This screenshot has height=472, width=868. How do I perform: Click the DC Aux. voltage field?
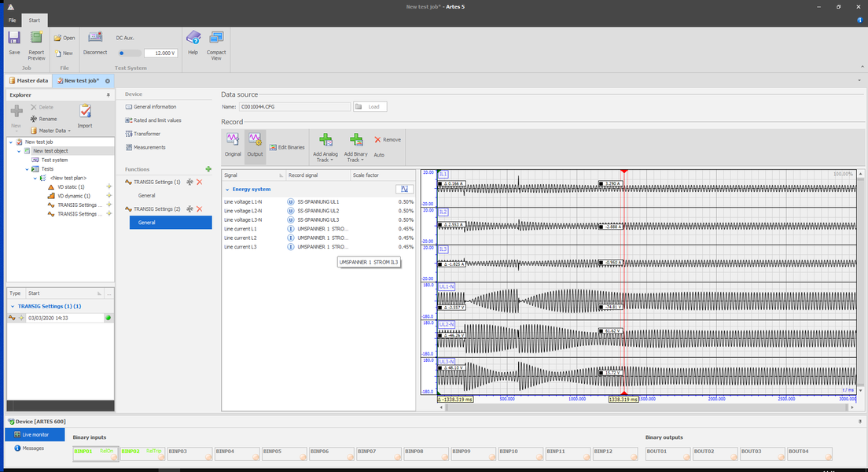160,53
